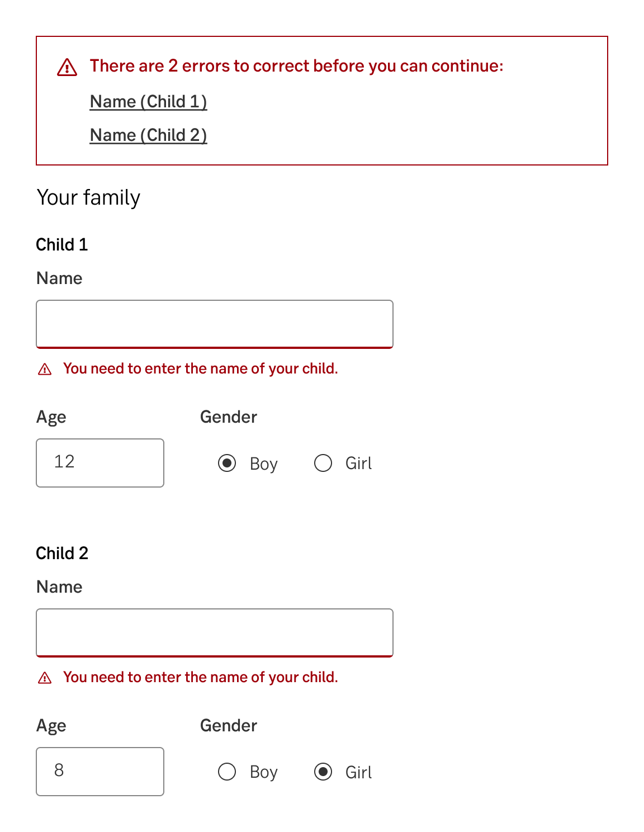Select the Boy radio button for Child 2
Image resolution: width=644 pixels, height=832 pixels.
(228, 772)
